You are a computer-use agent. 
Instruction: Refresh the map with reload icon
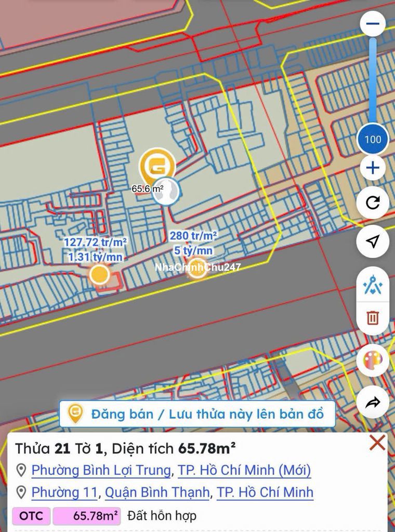pyautogui.click(x=373, y=203)
